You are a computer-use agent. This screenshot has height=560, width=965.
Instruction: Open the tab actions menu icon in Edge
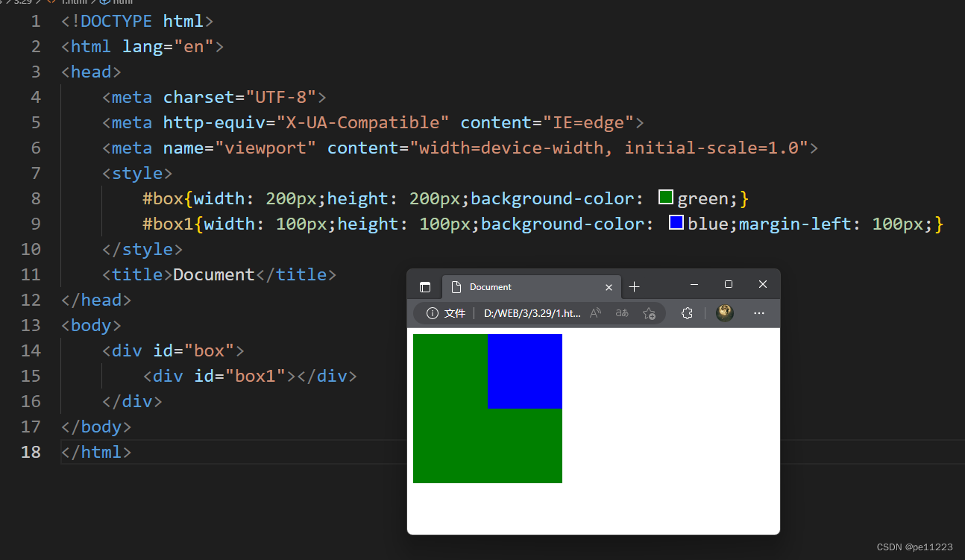click(425, 287)
